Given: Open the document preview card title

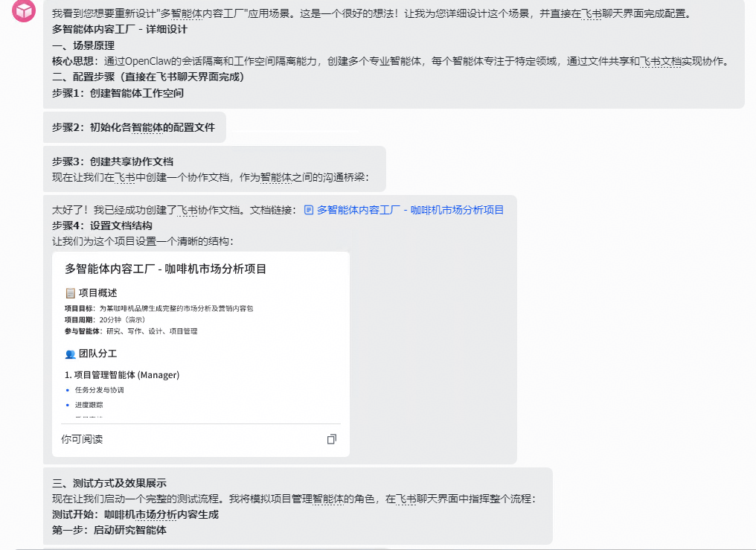Looking at the screenshot, I should 165,269.
